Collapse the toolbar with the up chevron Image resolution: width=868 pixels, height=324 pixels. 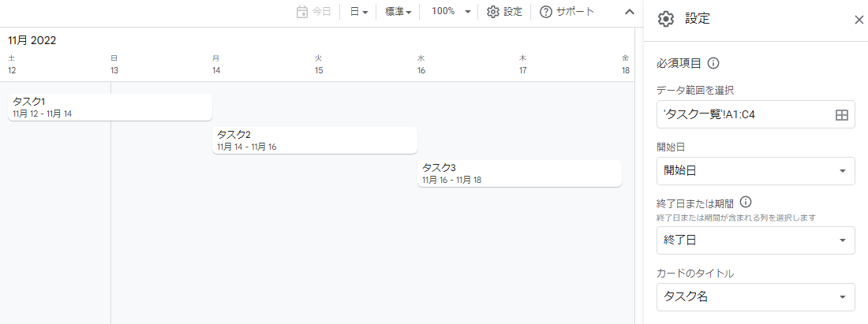coord(630,12)
